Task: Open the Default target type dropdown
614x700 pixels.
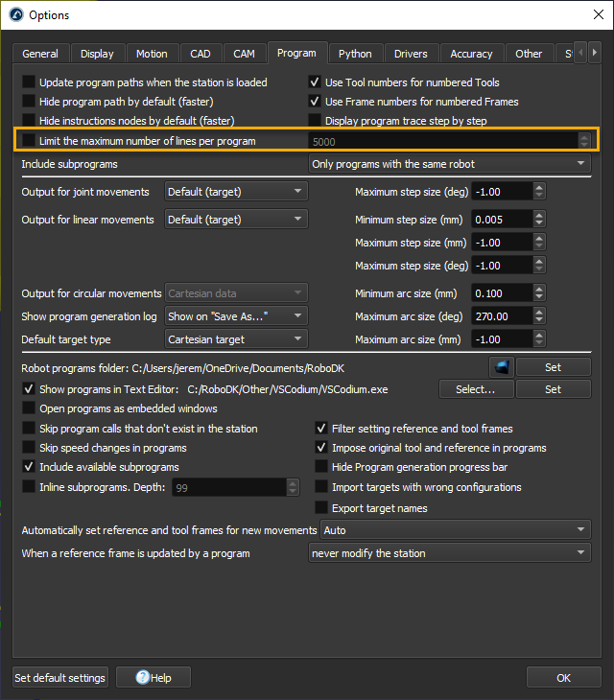Action: coord(236,339)
